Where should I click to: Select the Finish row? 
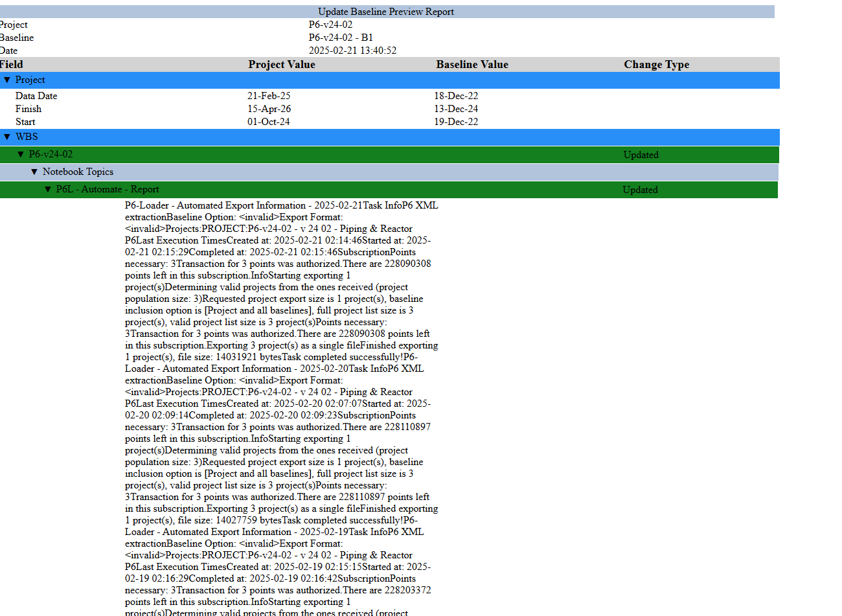point(28,108)
